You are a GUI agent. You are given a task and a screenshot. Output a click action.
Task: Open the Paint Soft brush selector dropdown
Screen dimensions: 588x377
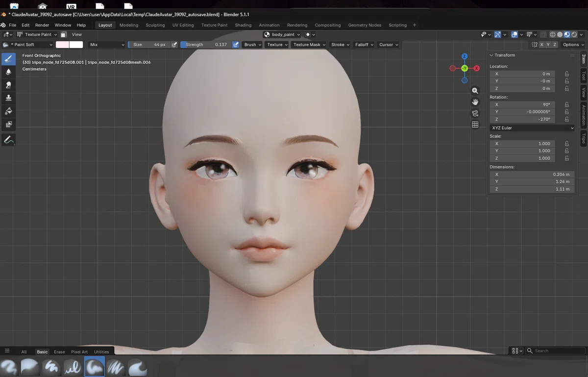(27, 45)
